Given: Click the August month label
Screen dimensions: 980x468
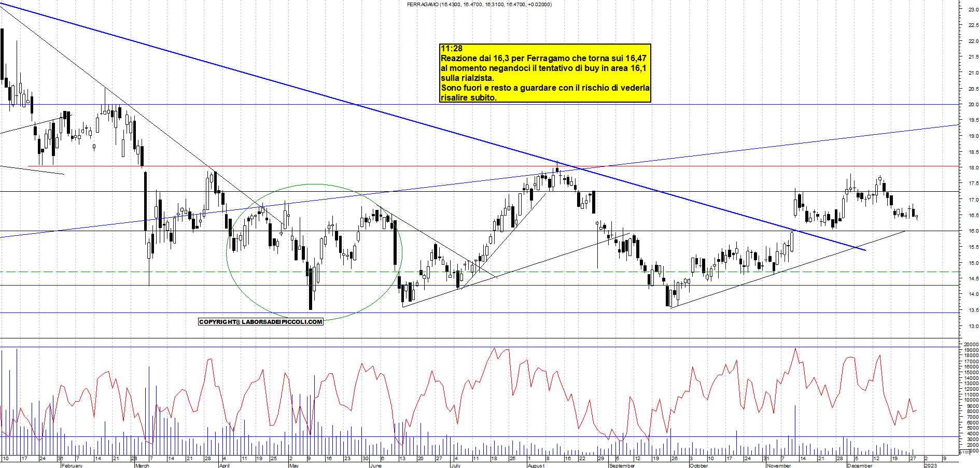Looking at the screenshot, I should pyautogui.click(x=536, y=465).
